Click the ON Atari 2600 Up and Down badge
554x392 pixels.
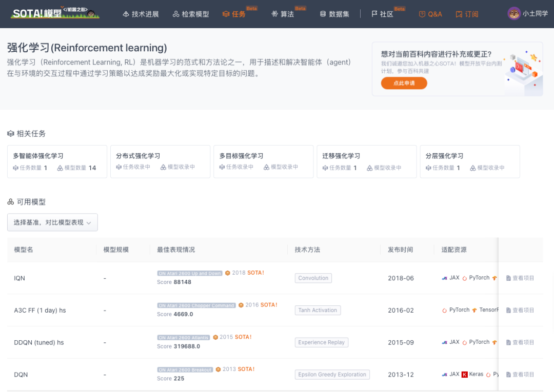[x=189, y=273]
